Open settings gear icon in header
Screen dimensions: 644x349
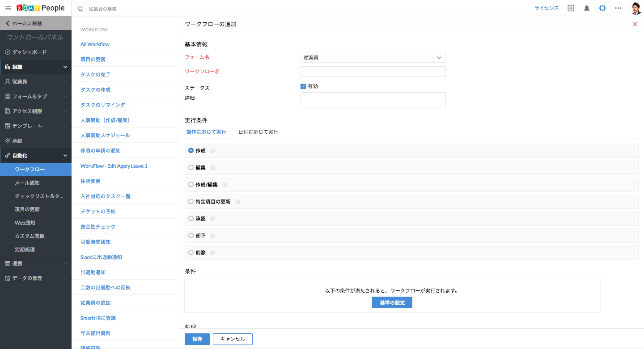(x=602, y=8)
